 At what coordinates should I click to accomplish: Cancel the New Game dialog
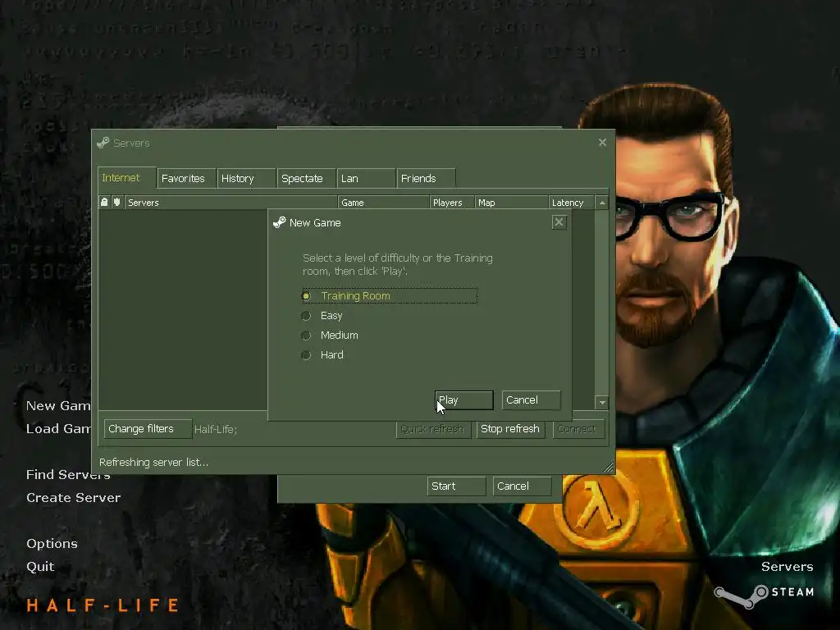[x=531, y=400]
